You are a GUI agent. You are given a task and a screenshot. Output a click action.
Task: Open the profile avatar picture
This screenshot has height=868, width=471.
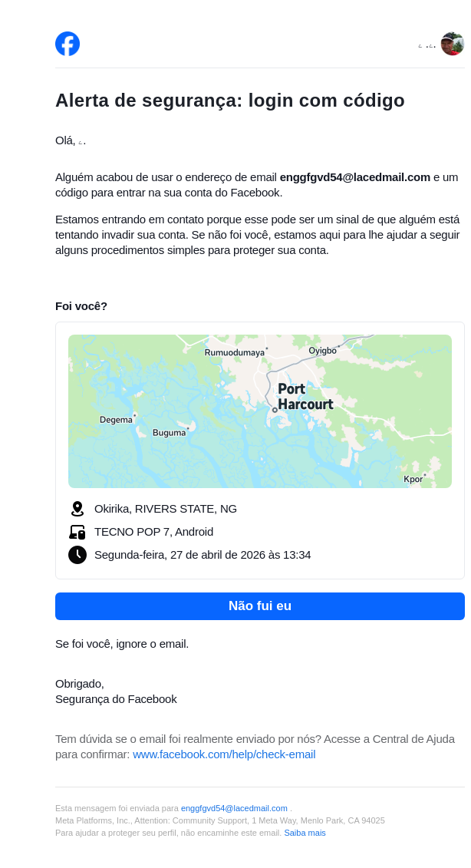coord(452,44)
